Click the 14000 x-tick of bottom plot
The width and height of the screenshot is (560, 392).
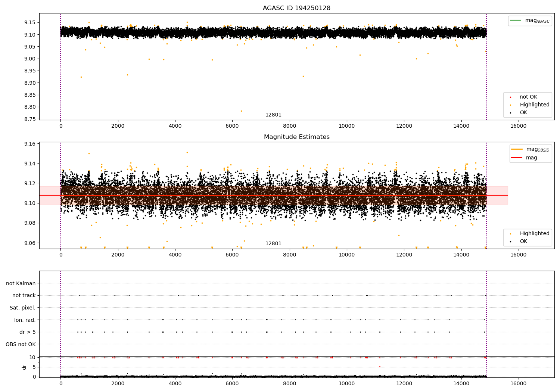[x=461, y=383]
